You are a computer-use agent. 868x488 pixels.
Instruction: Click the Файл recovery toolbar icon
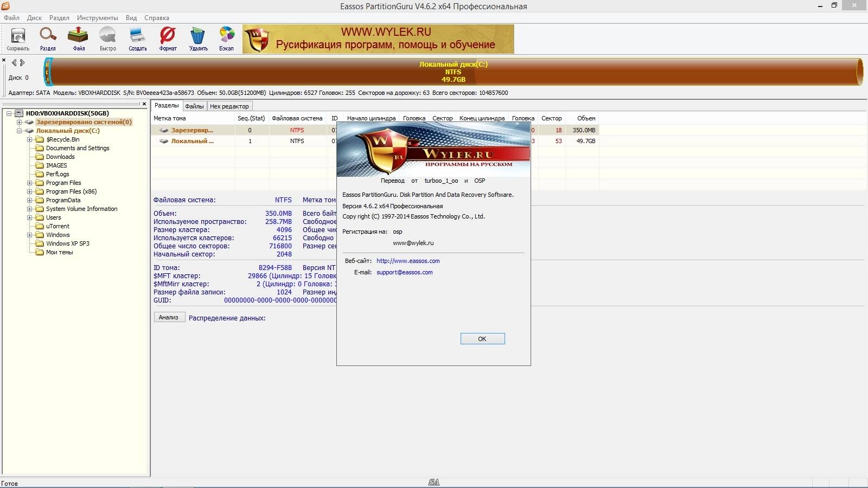pyautogui.click(x=78, y=38)
